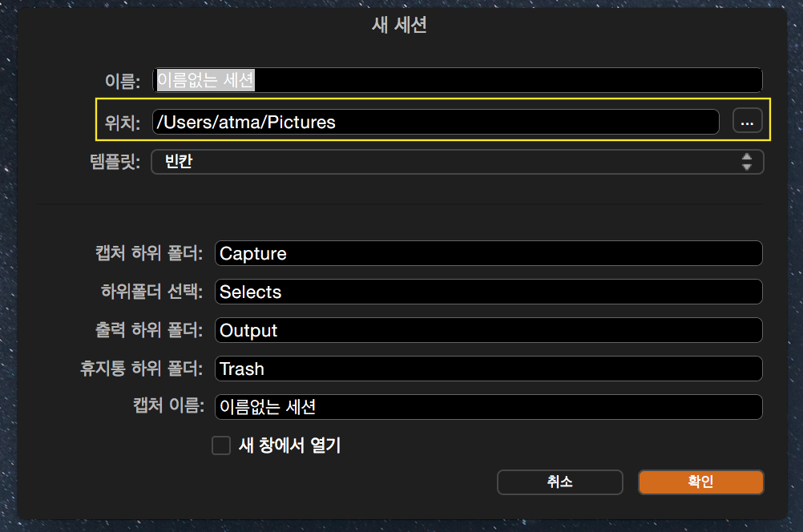This screenshot has height=532, width=803.
Task: Click the browse "..." button beside location
Action: coord(747,122)
